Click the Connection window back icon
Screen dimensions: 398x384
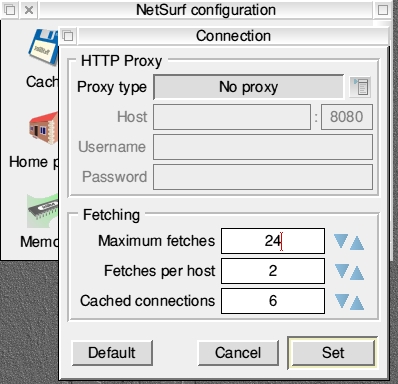tap(68, 36)
